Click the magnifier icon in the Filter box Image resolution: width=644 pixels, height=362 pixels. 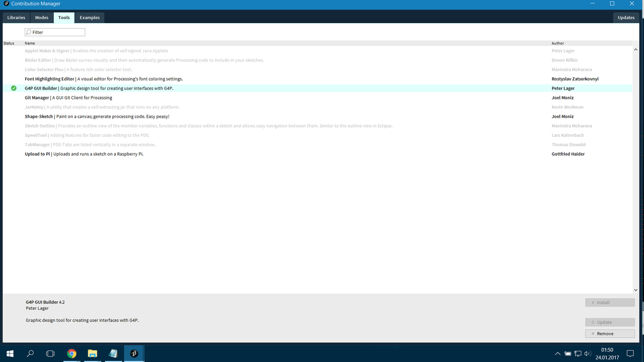pos(29,32)
